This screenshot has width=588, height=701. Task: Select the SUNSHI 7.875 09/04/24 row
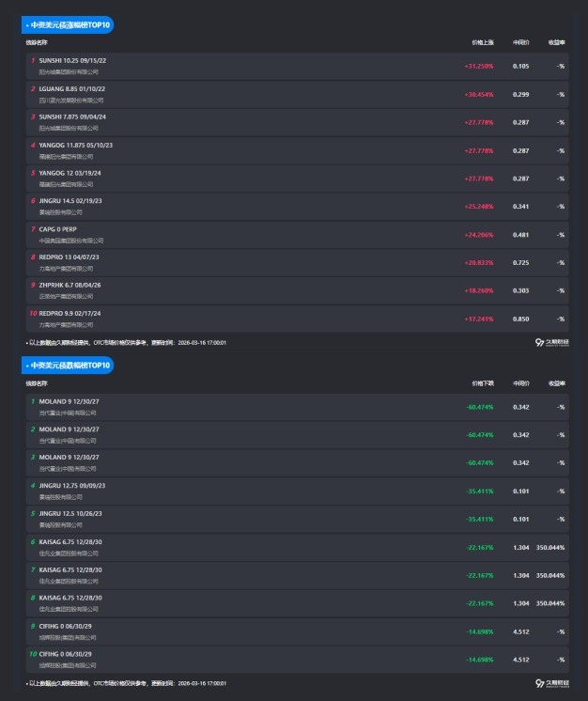point(72,117)
